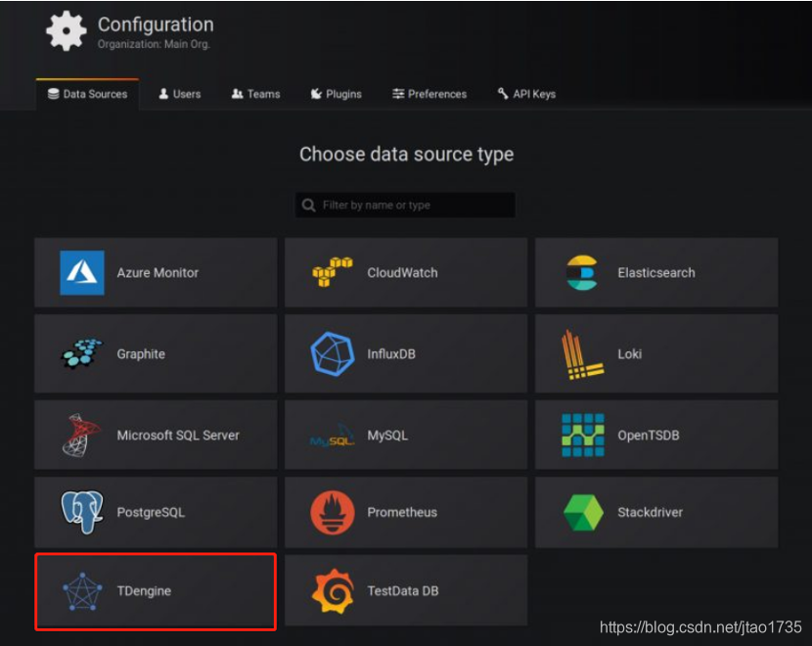812x646 pixels.
Task: Click the OpenTSDB grid logo icon
Action: pos(583,436)
